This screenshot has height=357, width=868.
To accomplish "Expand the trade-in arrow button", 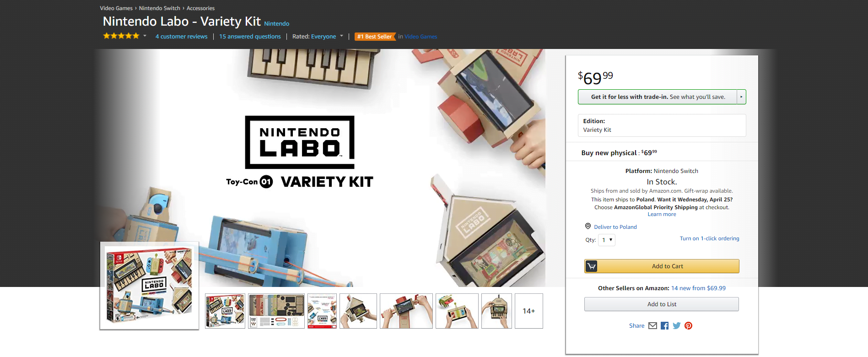I will tap(741, 97).
